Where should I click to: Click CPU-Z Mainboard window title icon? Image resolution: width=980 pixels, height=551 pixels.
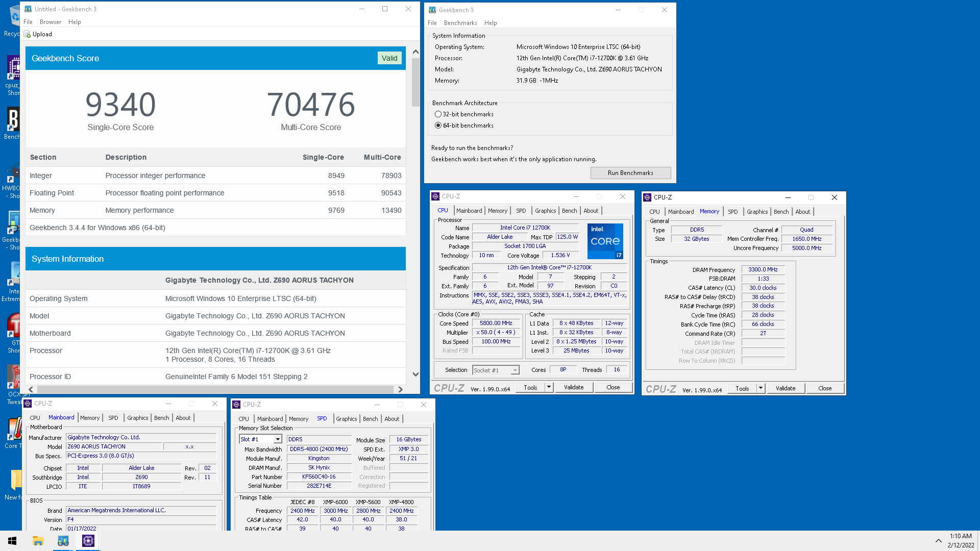28,404
